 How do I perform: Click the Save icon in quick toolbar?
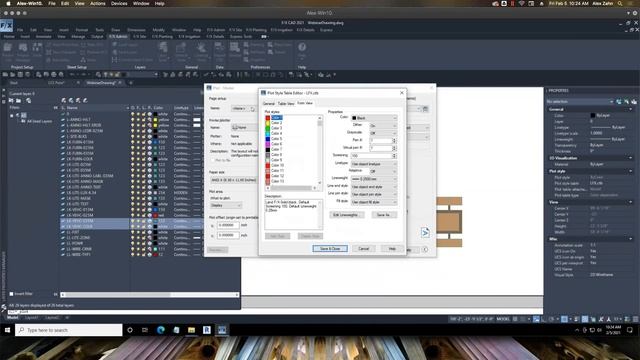click(20, 75)
